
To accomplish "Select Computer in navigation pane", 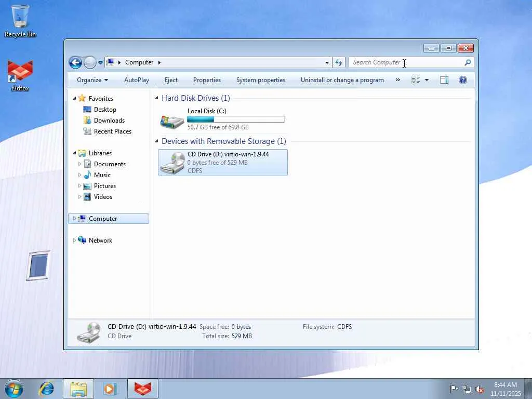I will (103, 219).
